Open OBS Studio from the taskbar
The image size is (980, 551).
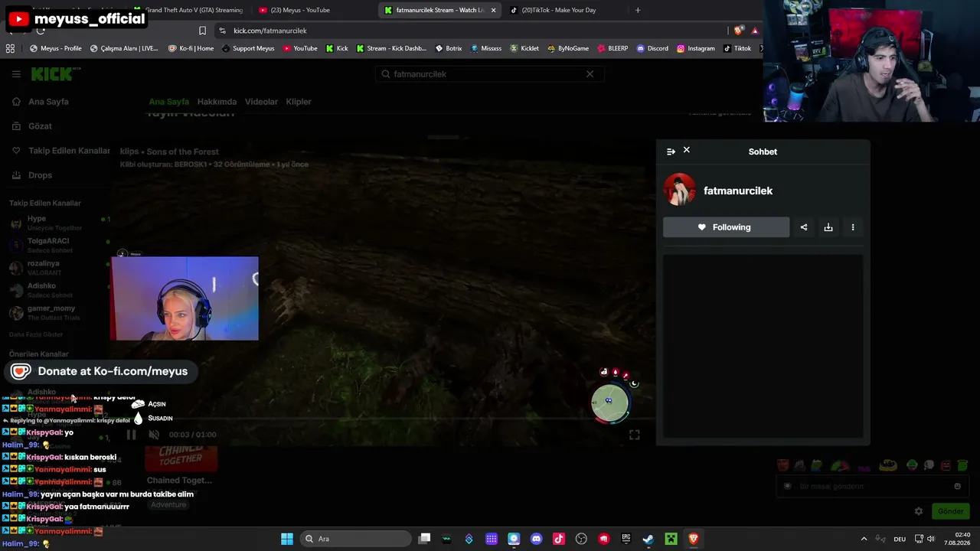(581, 539)
